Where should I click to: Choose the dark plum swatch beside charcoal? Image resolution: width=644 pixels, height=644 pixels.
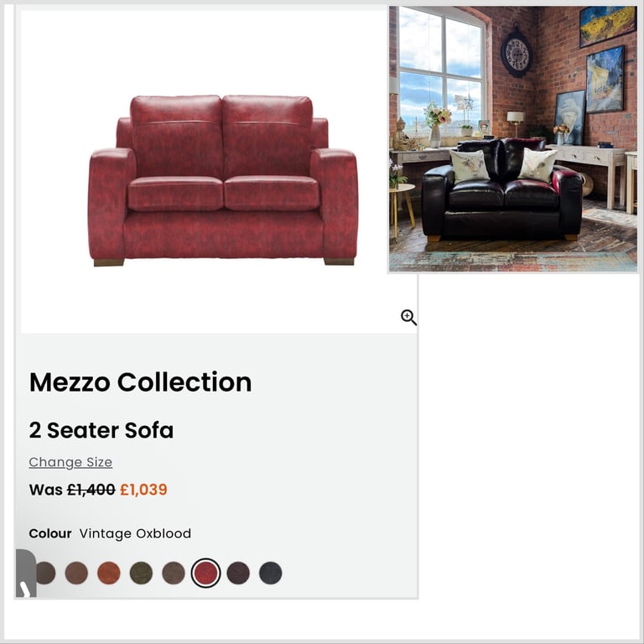click(238, 573)
